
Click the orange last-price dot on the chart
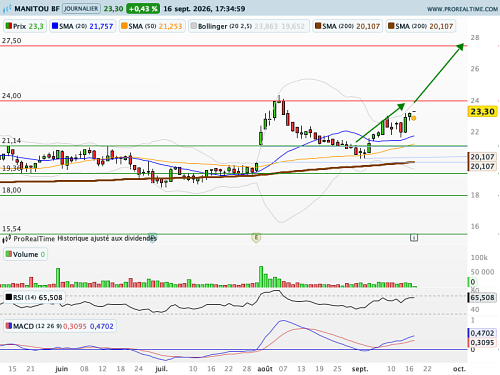[414, 118]
